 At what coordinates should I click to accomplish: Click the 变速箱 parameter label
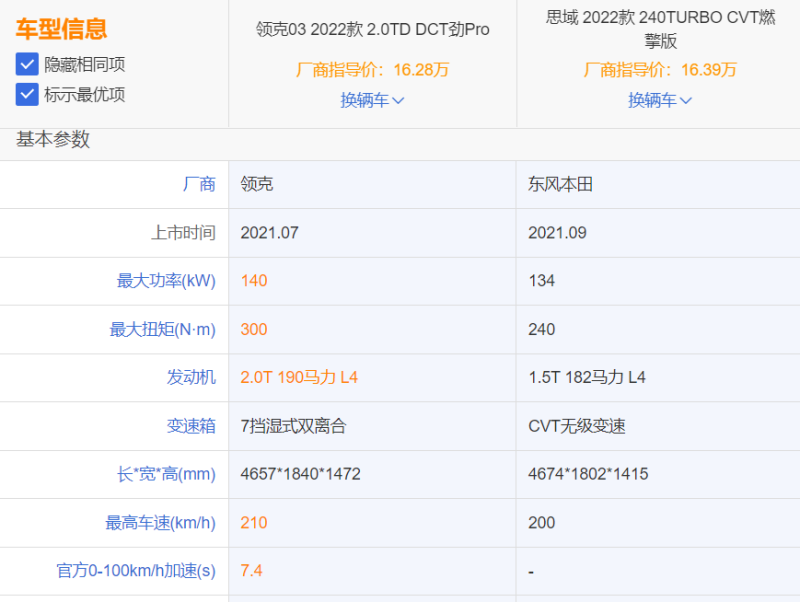point(191,426)
